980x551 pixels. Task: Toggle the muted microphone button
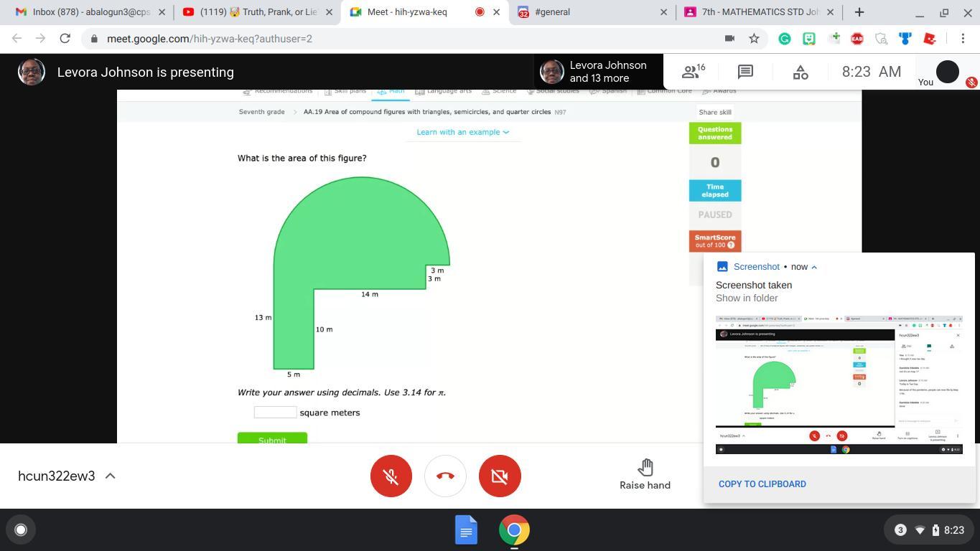pyautogui.click(x=391, y=476)
